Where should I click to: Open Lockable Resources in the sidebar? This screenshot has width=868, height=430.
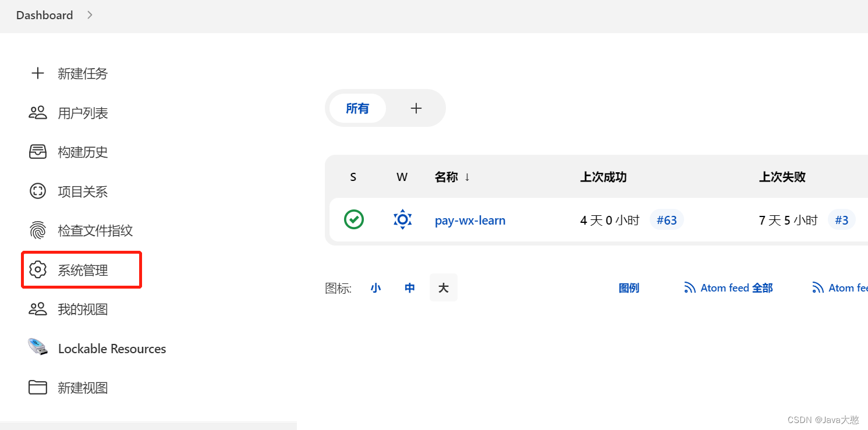[112, 349]
